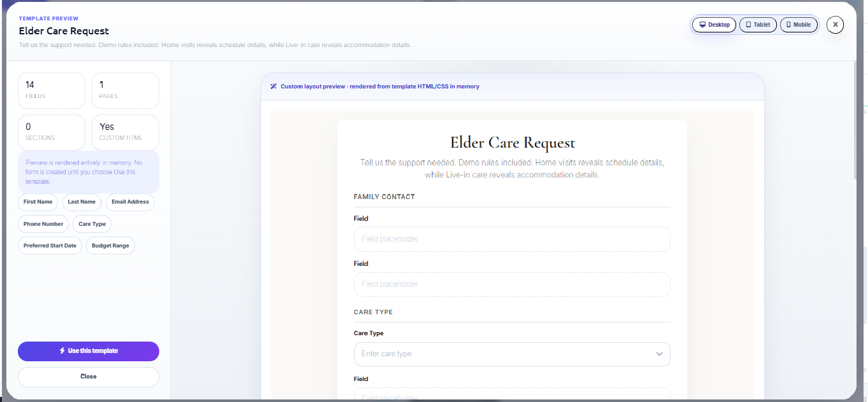Click second Field placeholder input under Family Contact

pos(512,284)
